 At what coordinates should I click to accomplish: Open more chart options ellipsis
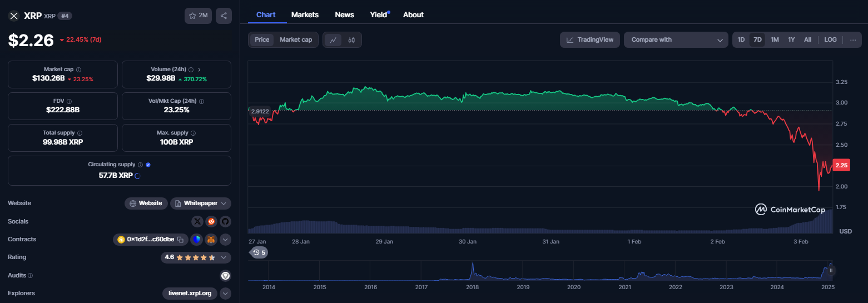[x=852, y=39]
